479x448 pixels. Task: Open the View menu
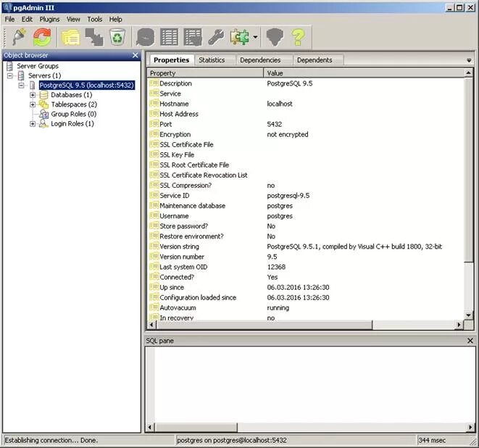click(73, 20)
